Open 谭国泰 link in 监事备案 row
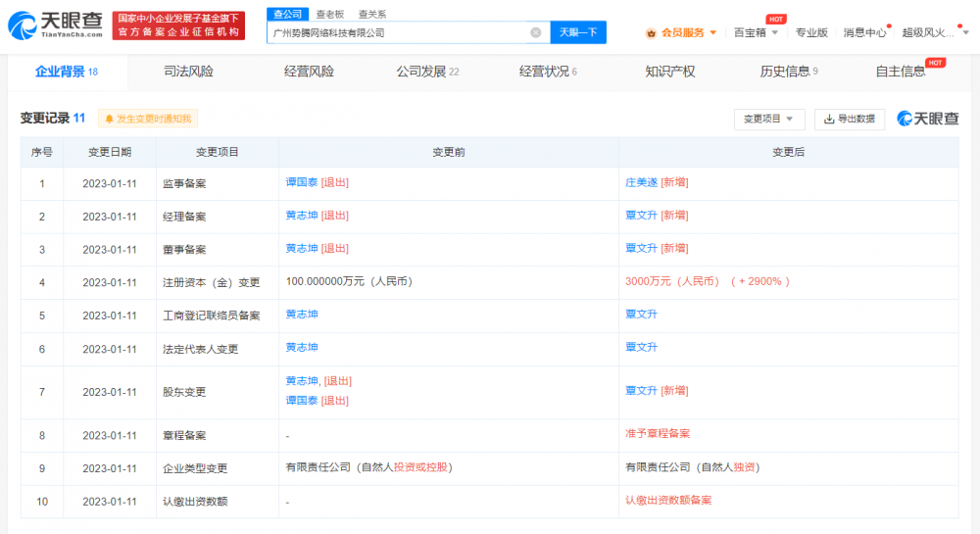 pyautogui.click(x=302, y=182)
